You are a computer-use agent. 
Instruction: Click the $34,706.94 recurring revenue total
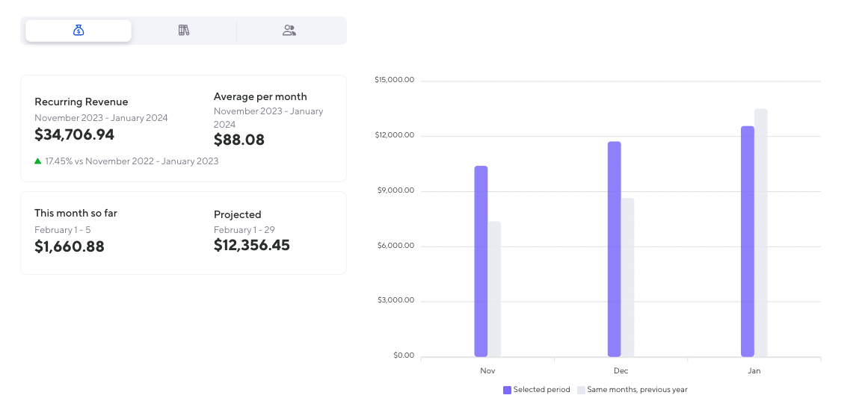pyautogui.click(x=75, y=135)
